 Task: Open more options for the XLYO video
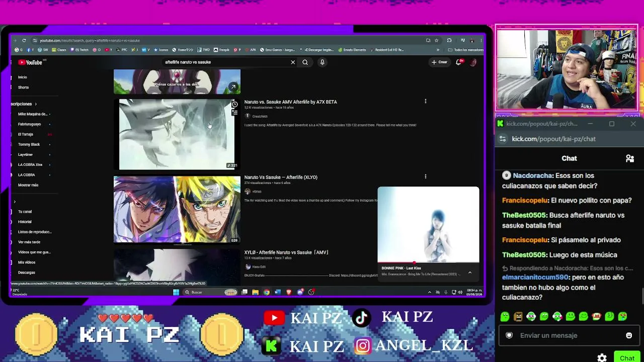coord(426,177)
